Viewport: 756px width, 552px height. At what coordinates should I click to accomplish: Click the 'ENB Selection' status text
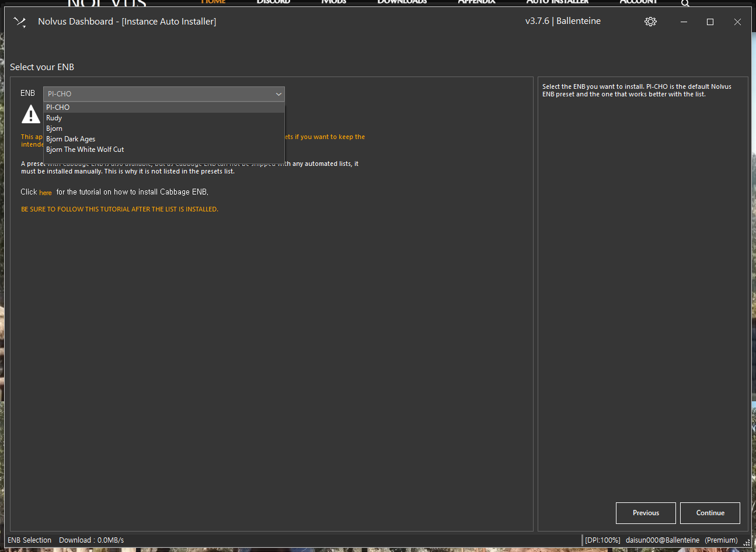click(x=29, y=540)
